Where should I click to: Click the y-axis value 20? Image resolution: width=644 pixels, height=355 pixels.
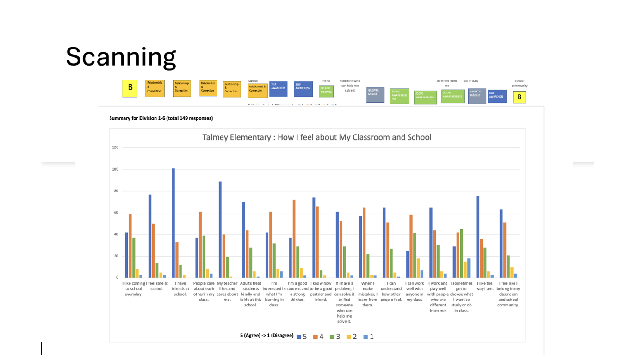click(x=116, y=256)
